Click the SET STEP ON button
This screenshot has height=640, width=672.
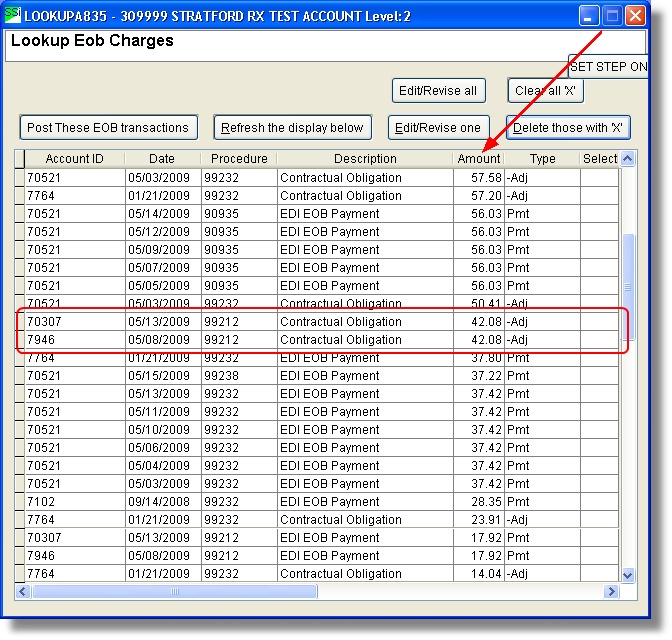(x=608, y=66)
